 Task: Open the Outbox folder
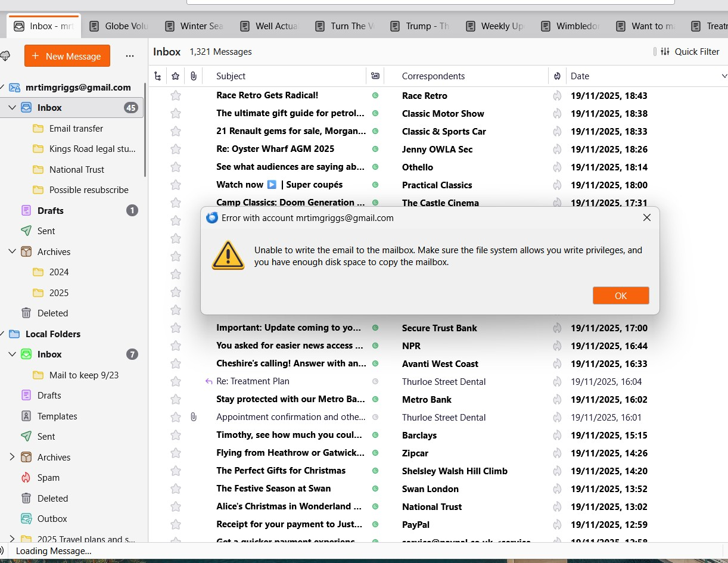coord(52,519)
